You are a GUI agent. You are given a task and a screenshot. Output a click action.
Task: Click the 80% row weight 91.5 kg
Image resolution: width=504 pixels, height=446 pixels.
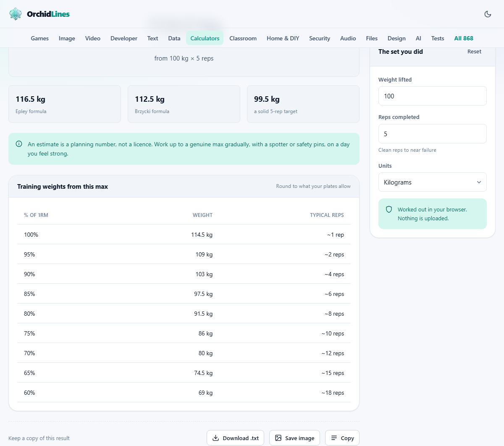tap(203, 314)
